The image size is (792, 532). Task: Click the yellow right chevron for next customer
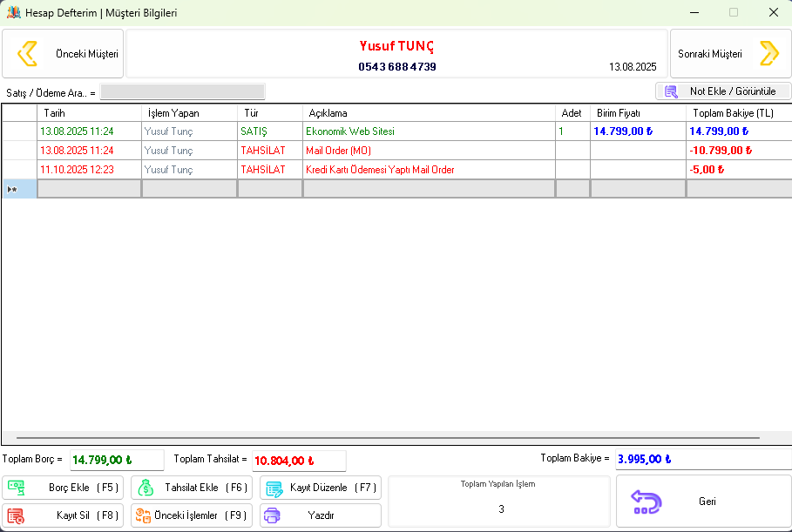coord(768,53)
